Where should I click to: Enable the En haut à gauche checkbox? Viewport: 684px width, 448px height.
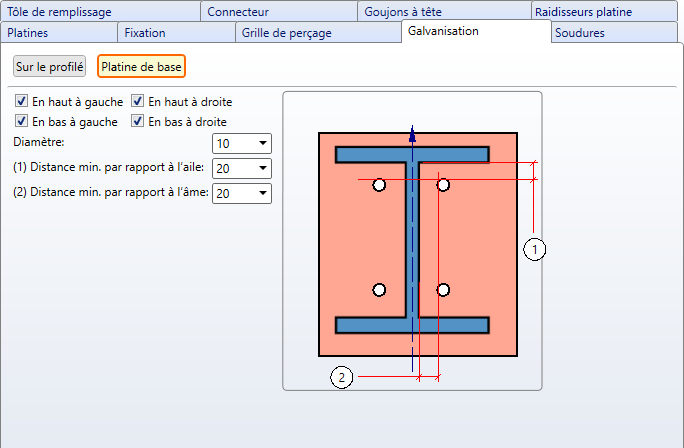22,102
